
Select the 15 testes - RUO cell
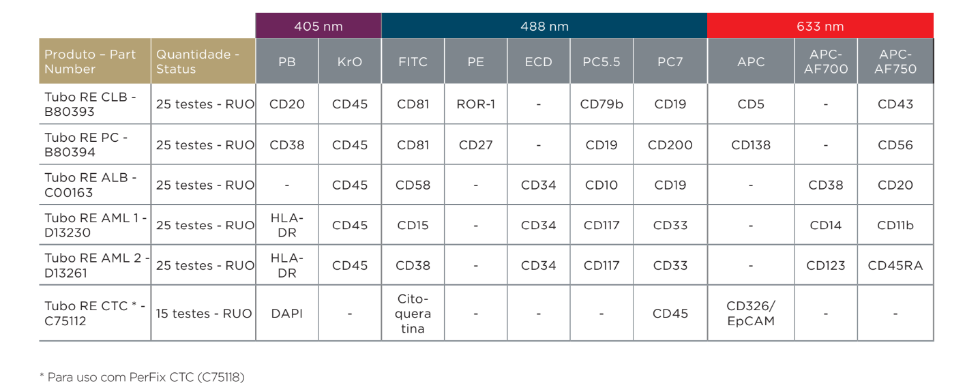coord(203,314)
